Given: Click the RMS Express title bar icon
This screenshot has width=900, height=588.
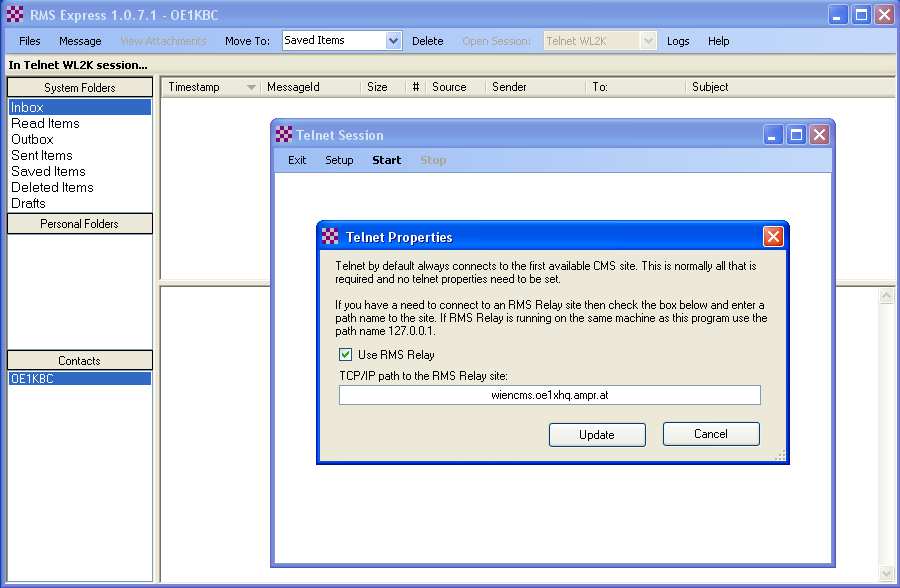Looking at the screenshot, I should click(x=14, y=14).
